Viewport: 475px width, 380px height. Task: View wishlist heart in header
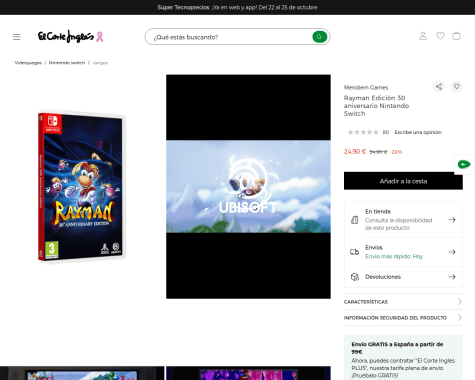click(440, 36)
